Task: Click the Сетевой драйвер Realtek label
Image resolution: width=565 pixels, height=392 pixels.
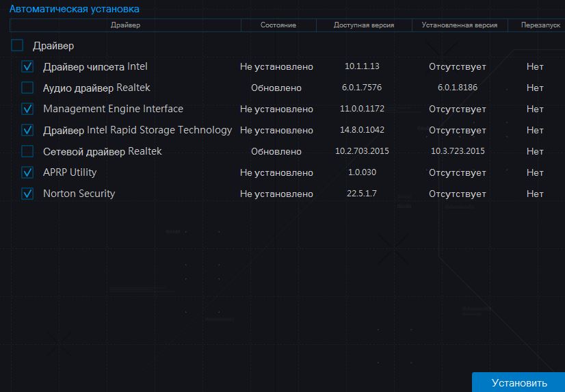Action: 102,151
